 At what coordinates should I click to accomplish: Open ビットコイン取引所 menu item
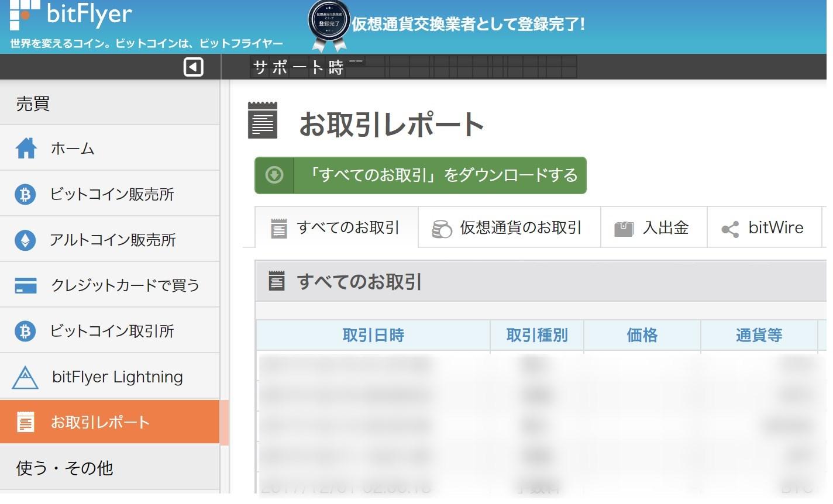pos(110,331)
